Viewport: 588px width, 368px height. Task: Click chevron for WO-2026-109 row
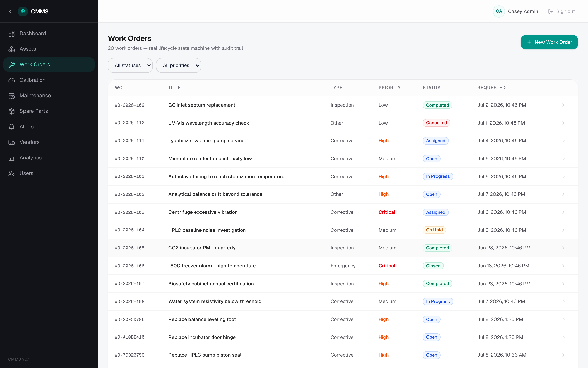pos(563,105)
